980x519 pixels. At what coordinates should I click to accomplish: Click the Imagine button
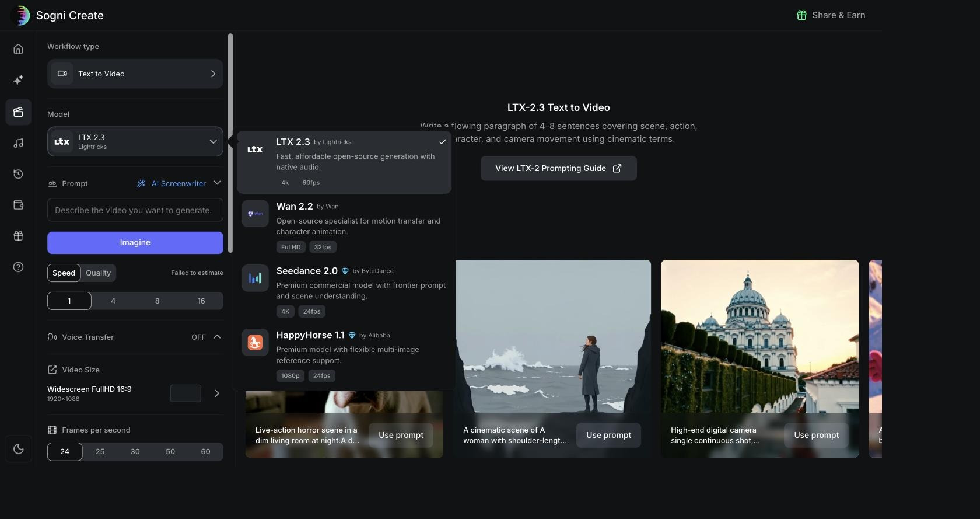pyautogui.click(x=135, y=242)
